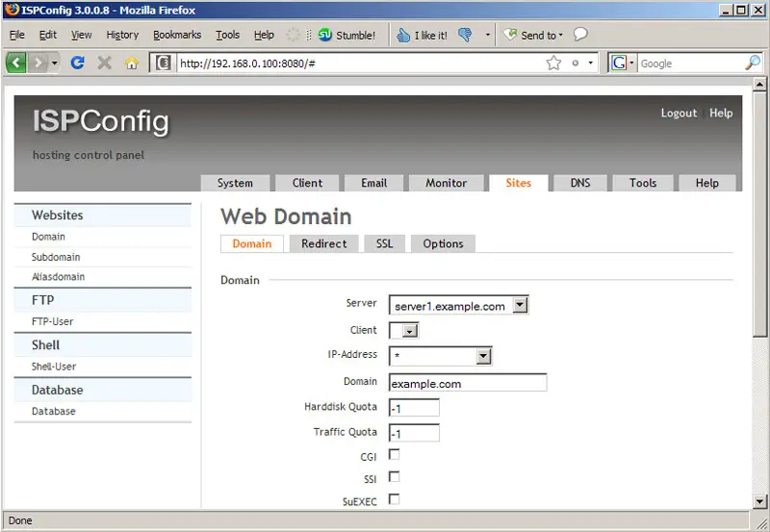
Task: Switch to the Tools navigation tab
Action: tap(643, 183)
